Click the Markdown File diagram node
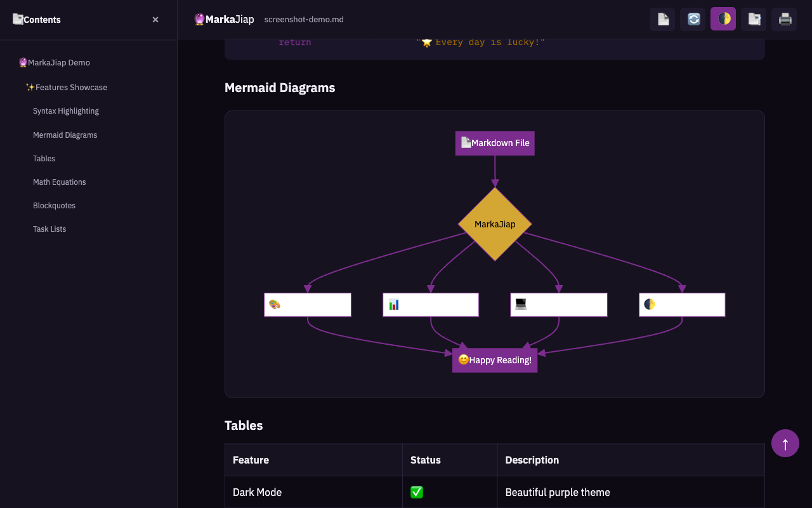The image size is (812, 508). pos(495,143)
